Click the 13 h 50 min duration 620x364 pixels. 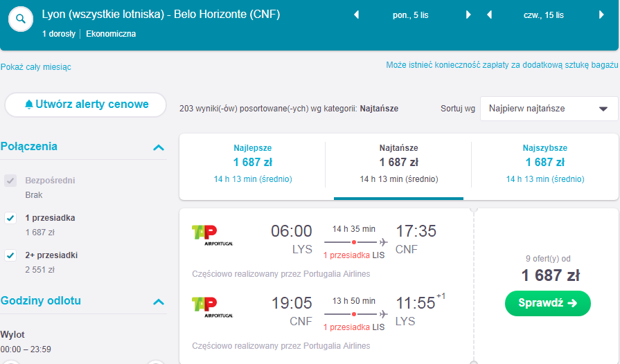tap(354, 301)
